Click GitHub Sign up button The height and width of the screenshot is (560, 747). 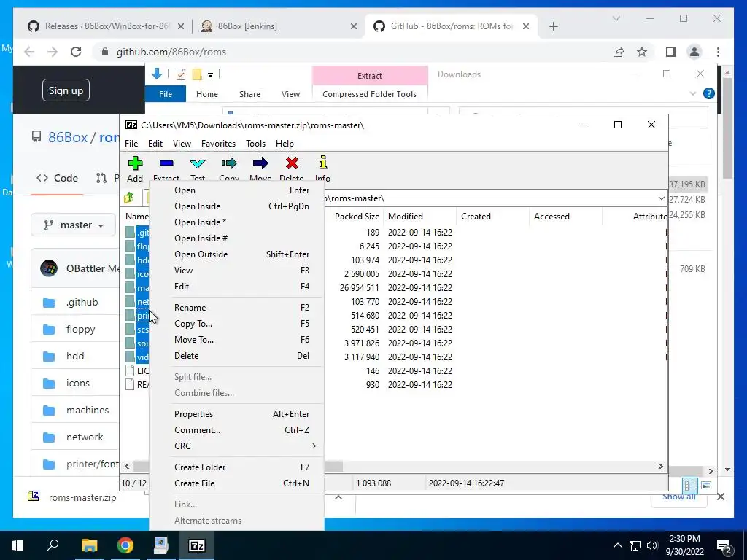tap(66, 90)
